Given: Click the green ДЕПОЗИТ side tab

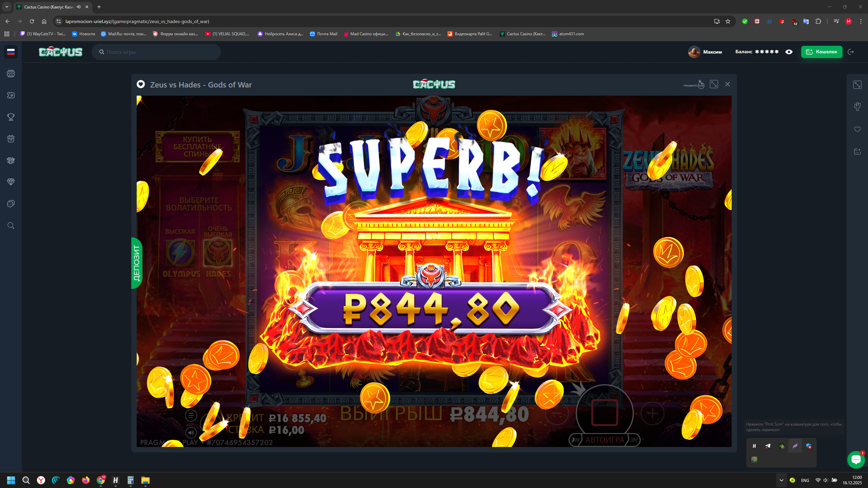Looking at the screenshot, I should coord(136,263).
